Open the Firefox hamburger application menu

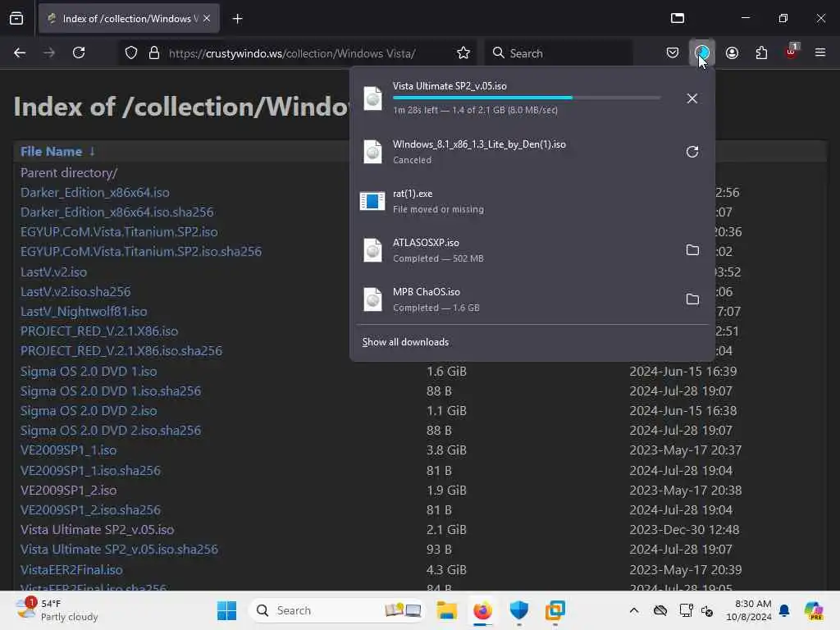pos(820,52)
